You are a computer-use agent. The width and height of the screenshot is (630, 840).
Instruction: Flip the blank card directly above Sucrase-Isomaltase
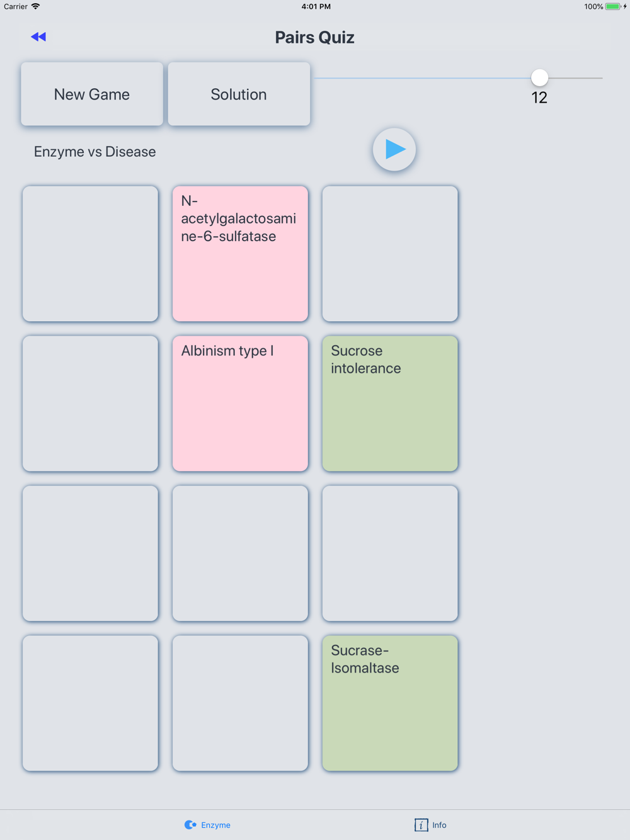[x=390, y=553]
